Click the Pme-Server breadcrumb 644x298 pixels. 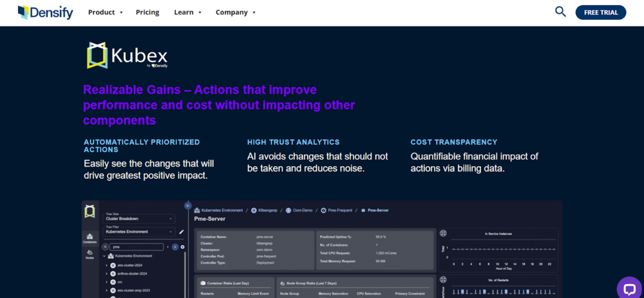[x=378, y=210]
